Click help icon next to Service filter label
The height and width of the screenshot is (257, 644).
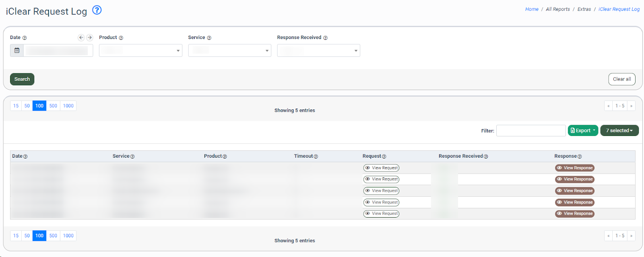(x=209, y=38)
